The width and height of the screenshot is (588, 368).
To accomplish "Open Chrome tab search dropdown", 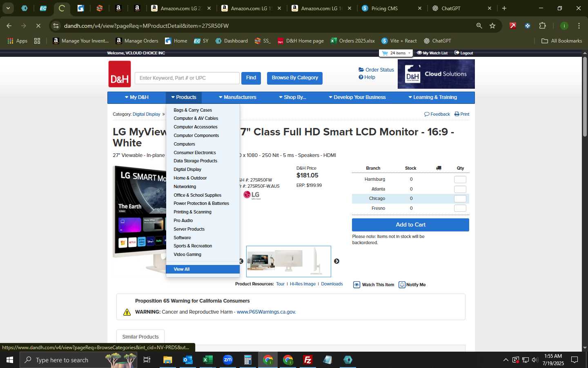I will point(8,8).
